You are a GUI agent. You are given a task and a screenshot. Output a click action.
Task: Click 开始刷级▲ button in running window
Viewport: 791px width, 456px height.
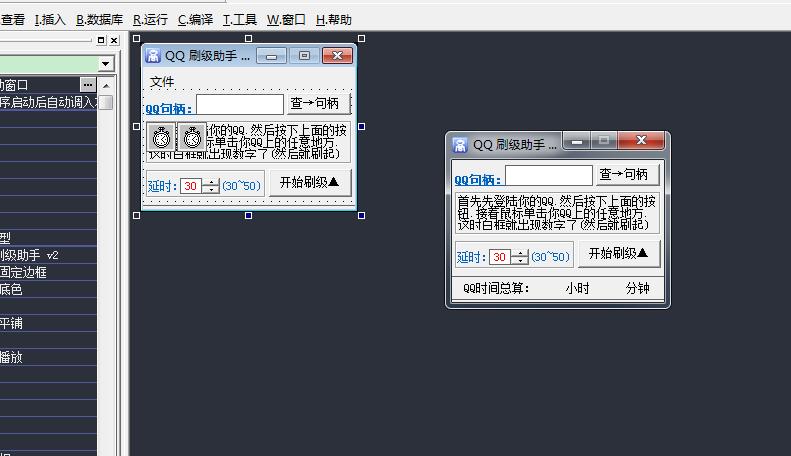pos(619,253)
